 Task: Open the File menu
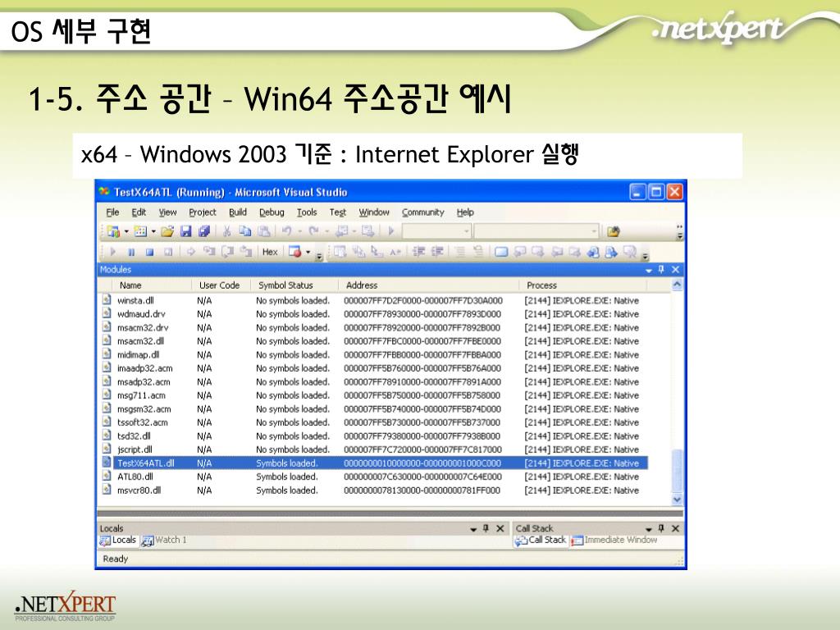click(x=112, y=212)
